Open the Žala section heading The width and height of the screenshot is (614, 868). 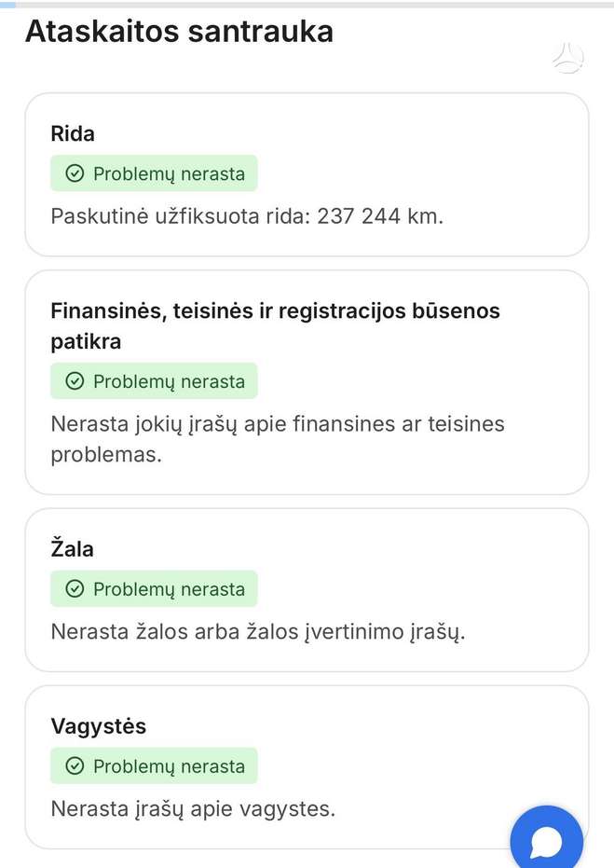72,548
